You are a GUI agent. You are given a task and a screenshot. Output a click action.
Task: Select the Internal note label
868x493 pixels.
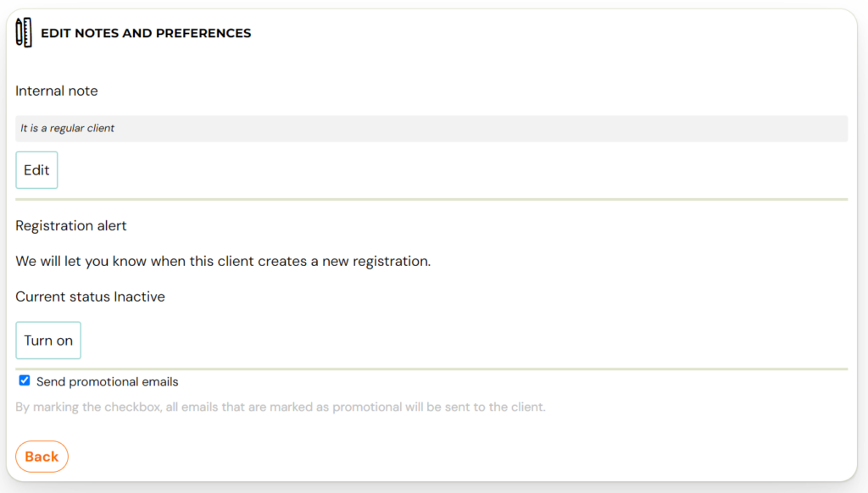pos(57,91)
